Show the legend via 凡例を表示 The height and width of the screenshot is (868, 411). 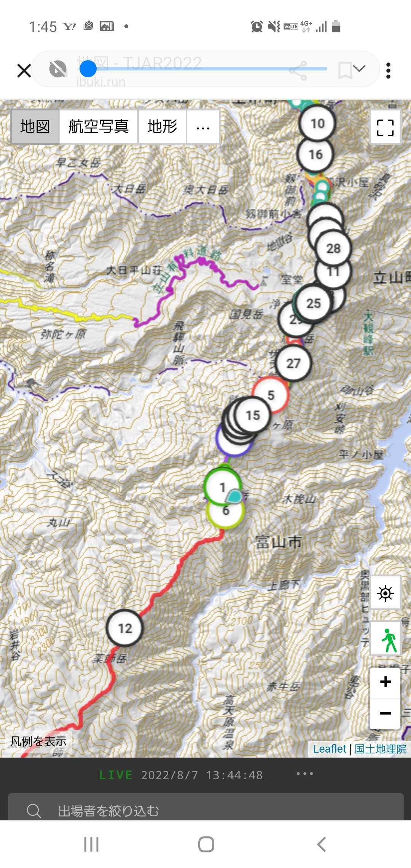coord(38,741)
